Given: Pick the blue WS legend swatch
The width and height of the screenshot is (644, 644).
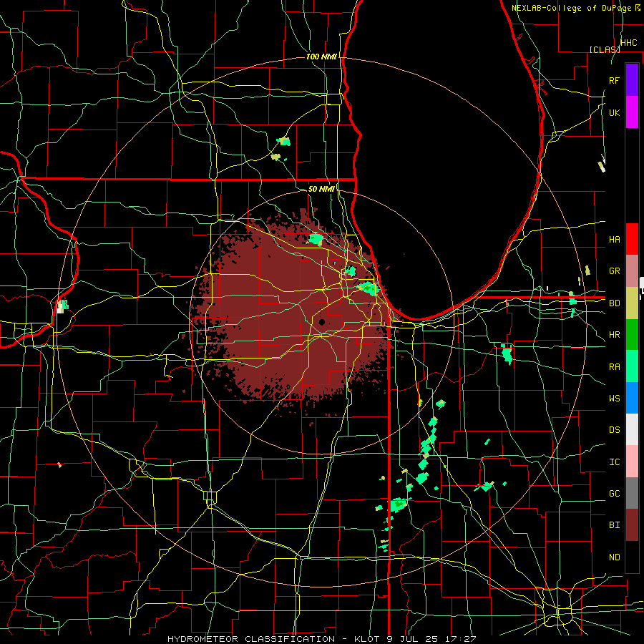Looking at the screenshot, I should [x=632, y=398].
